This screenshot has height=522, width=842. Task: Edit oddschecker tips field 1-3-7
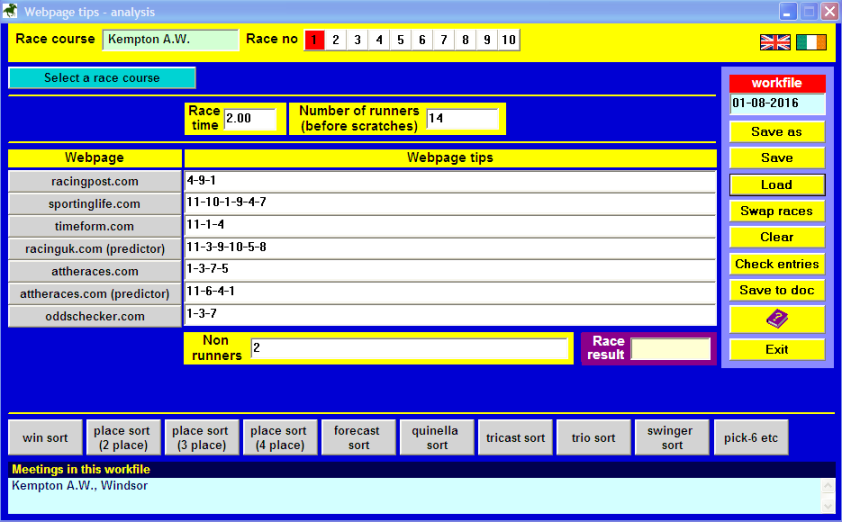pos(451,316)
